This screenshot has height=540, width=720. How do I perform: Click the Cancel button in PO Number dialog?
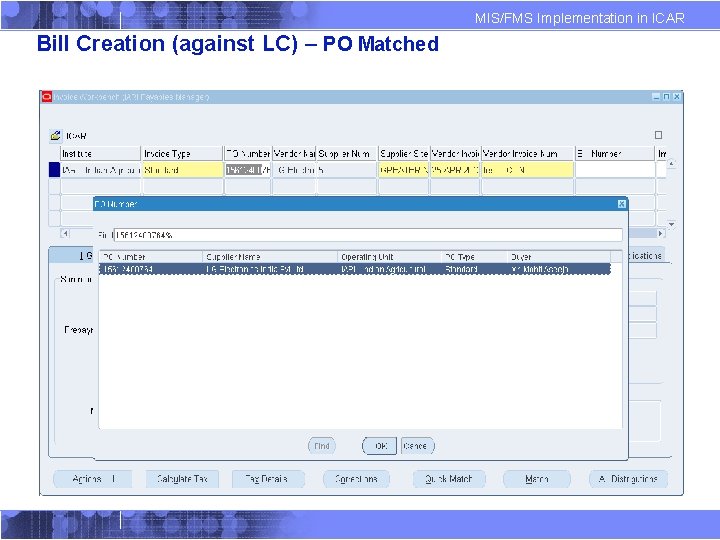tap(417, 446)
